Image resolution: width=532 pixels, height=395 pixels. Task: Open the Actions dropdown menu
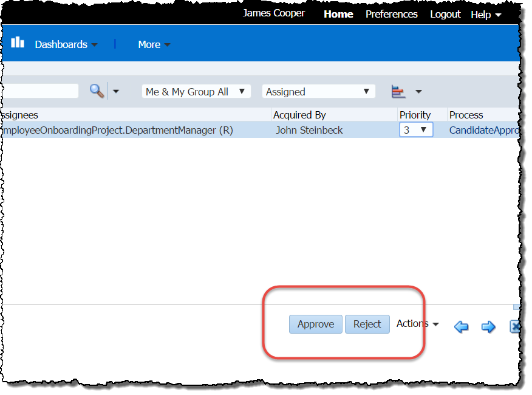pos(417,324)
